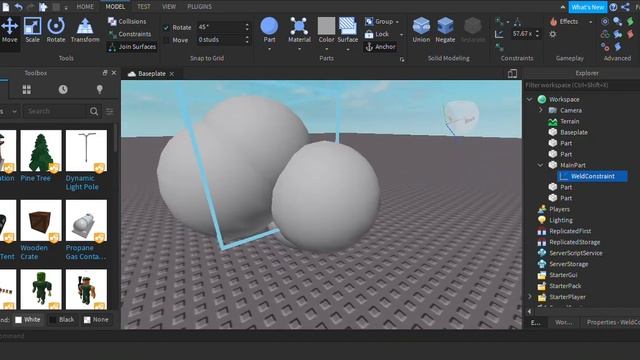Click the undo arrow icon
Screen dimensions: 640x360
click(x=18, y=7)
